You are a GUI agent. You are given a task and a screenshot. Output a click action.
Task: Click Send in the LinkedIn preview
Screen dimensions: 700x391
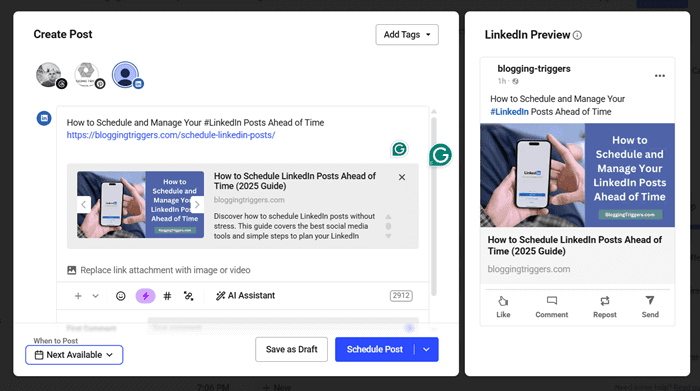click(650, 307)
